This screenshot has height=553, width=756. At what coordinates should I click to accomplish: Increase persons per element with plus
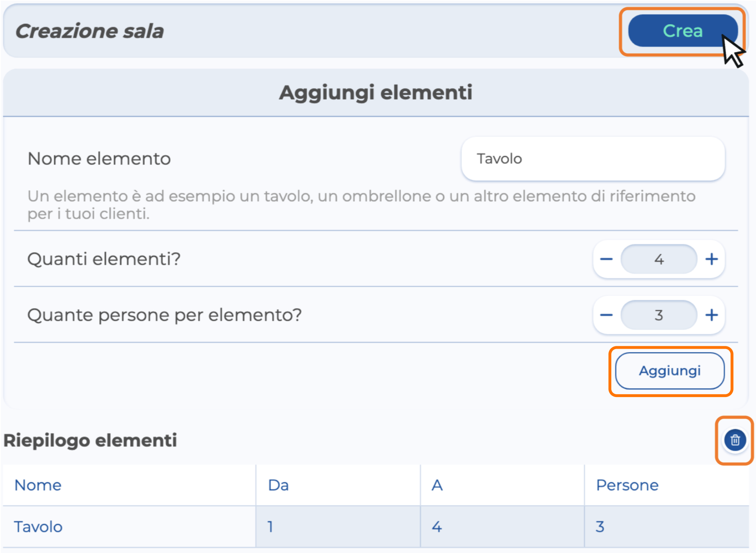(712, 315)
